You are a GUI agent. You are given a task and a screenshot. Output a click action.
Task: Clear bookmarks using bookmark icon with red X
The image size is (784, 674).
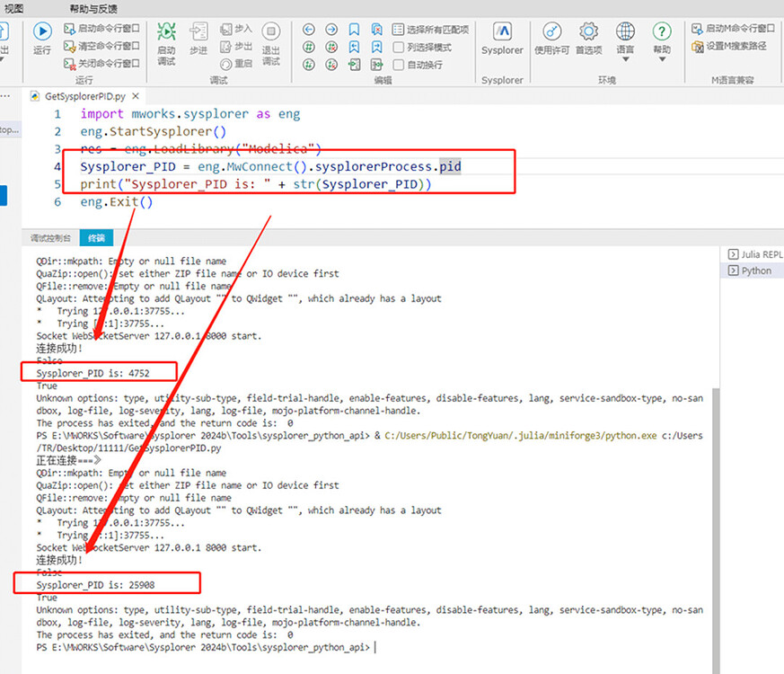click(x=377, y=30)
